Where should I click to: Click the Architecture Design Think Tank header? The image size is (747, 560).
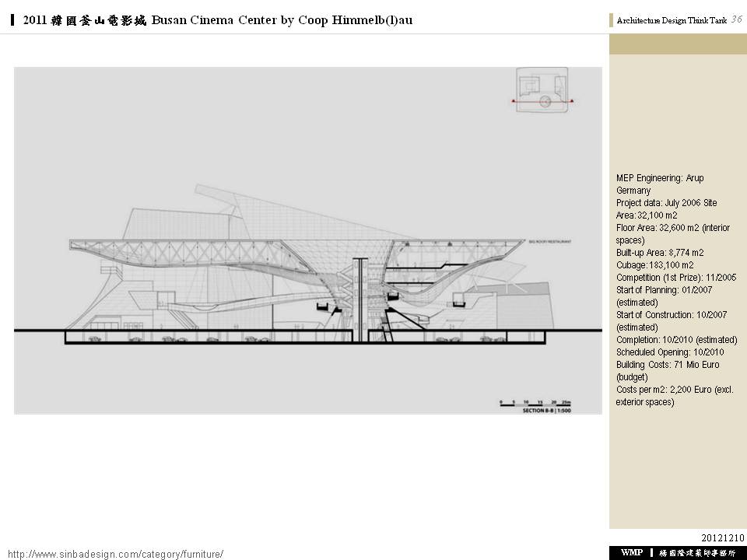pyautogui.click(x=672, y=21)
